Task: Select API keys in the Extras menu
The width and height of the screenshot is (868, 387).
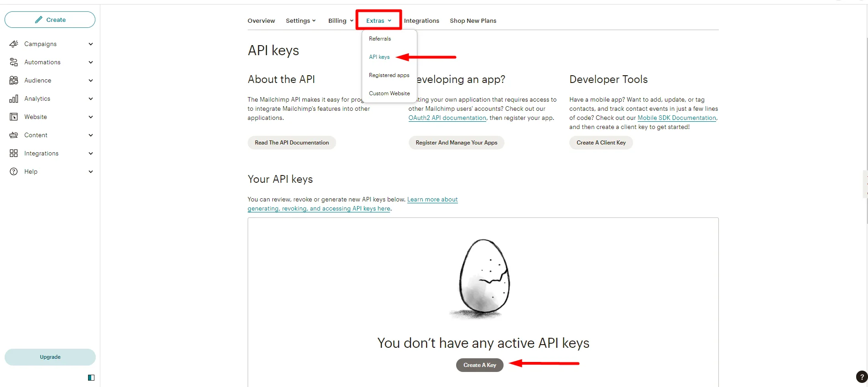Action: coord(379,57)
